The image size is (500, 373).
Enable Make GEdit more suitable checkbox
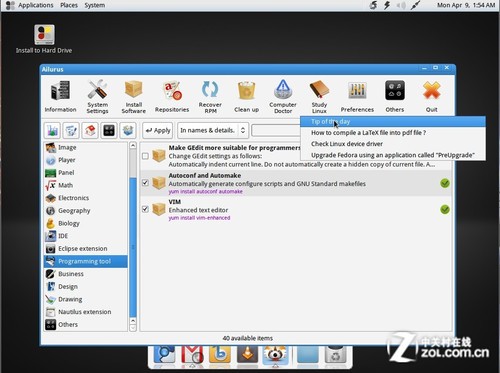[x=145, y=156]
